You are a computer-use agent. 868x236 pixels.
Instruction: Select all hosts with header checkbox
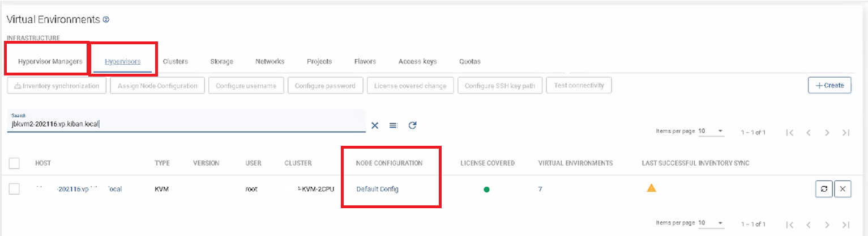(x=15, y=163)
